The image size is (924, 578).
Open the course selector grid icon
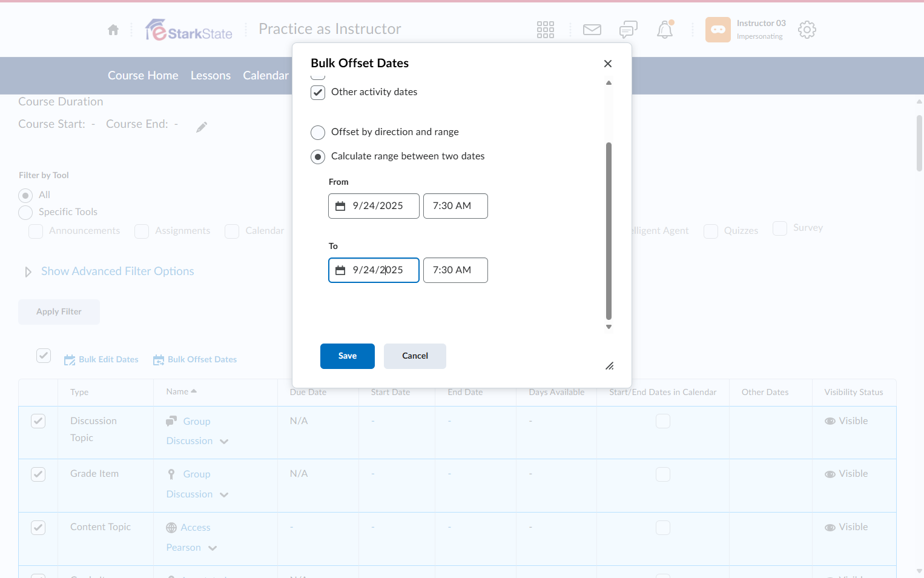click(546, 30)
